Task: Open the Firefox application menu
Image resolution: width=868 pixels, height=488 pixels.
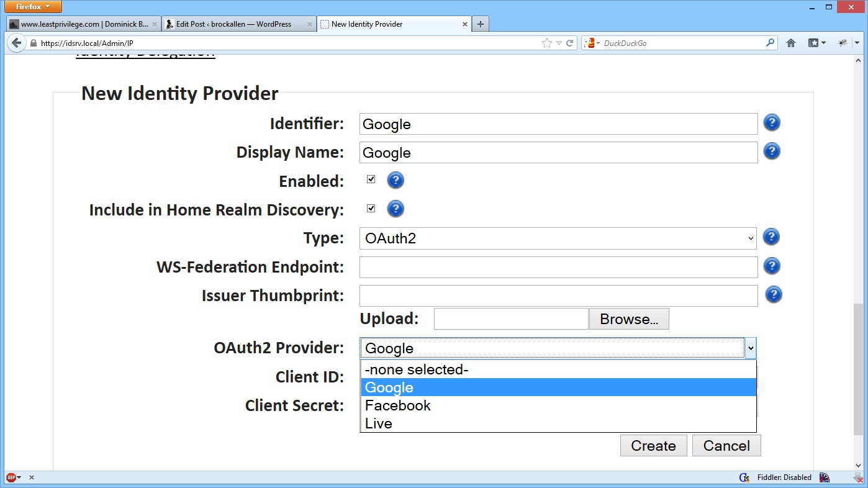Action: [x=33, y=7]
